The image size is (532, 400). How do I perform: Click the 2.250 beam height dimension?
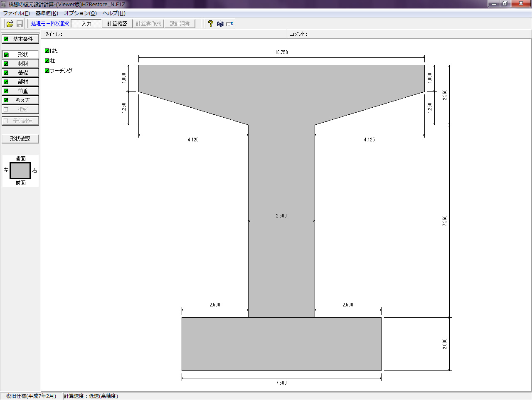[x=445, y=95]
